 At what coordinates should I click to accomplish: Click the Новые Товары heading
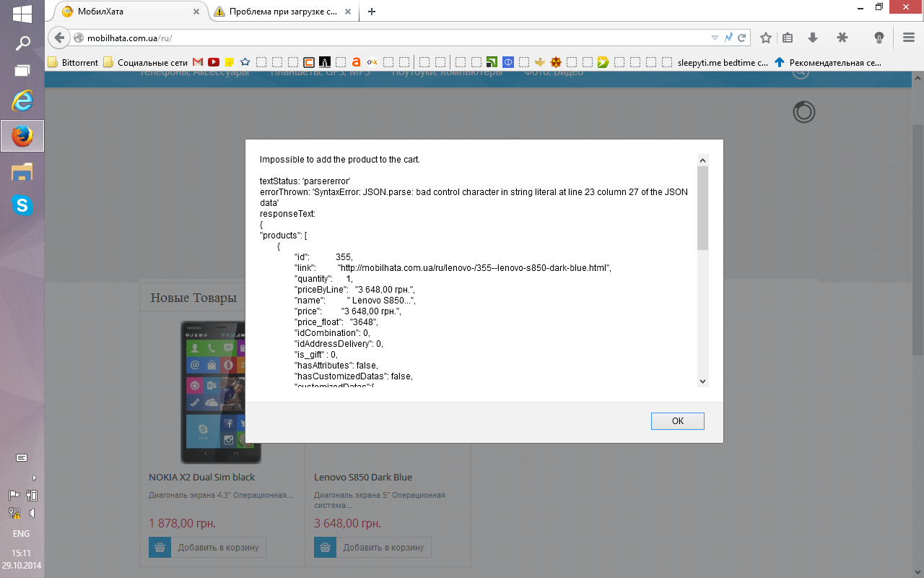[x=193, y=298]
